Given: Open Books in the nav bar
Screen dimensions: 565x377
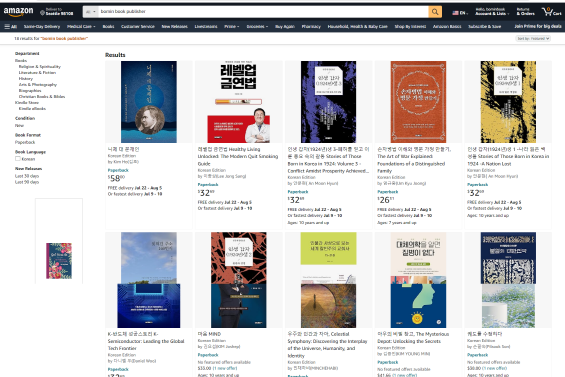Looking at the screenshot, I should tap(108, 26).
